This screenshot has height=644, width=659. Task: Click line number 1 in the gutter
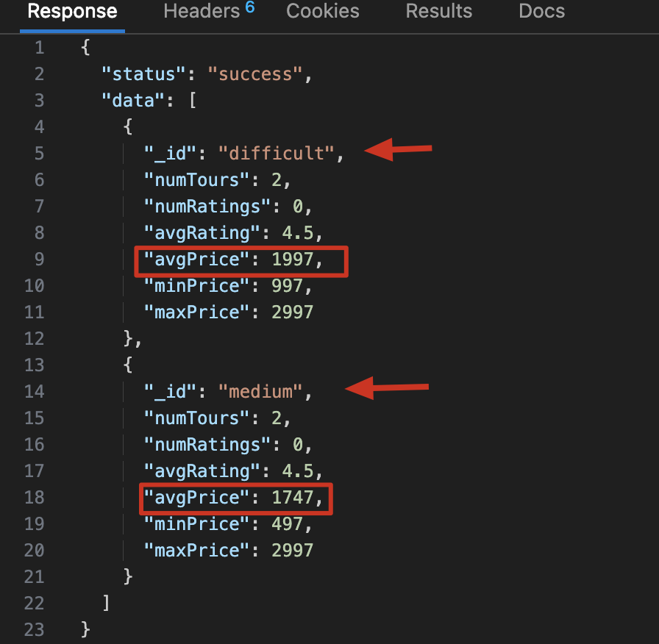pyautogui.click(x=39, y=48)
